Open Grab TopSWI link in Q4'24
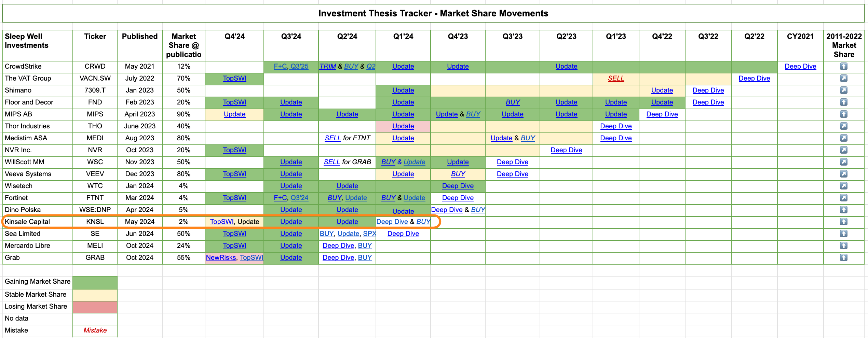This screenshot has height=338, width=868. point(252,258)
